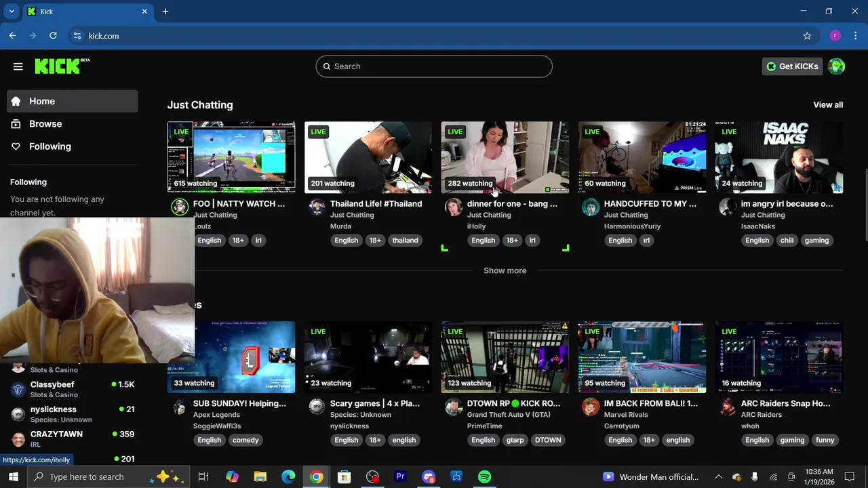Open HANDCUFFED TO MY stream thumbnail

coord(642,157)
